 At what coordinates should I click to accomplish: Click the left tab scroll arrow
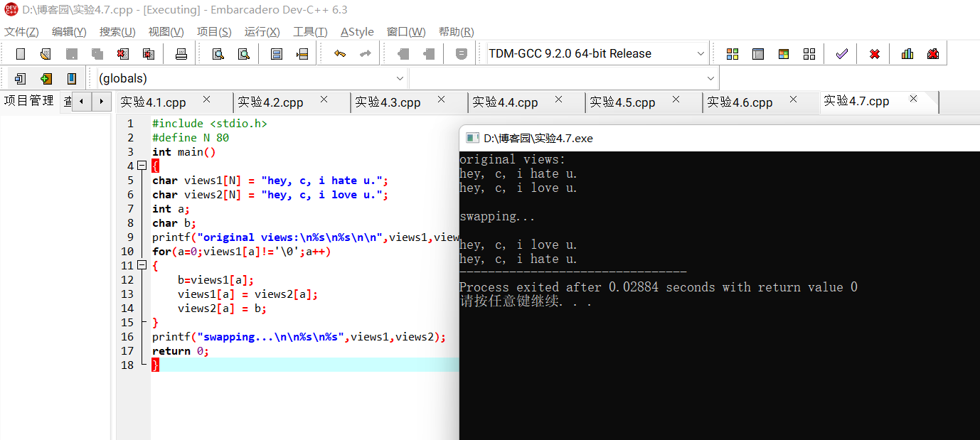click(82, 102)
